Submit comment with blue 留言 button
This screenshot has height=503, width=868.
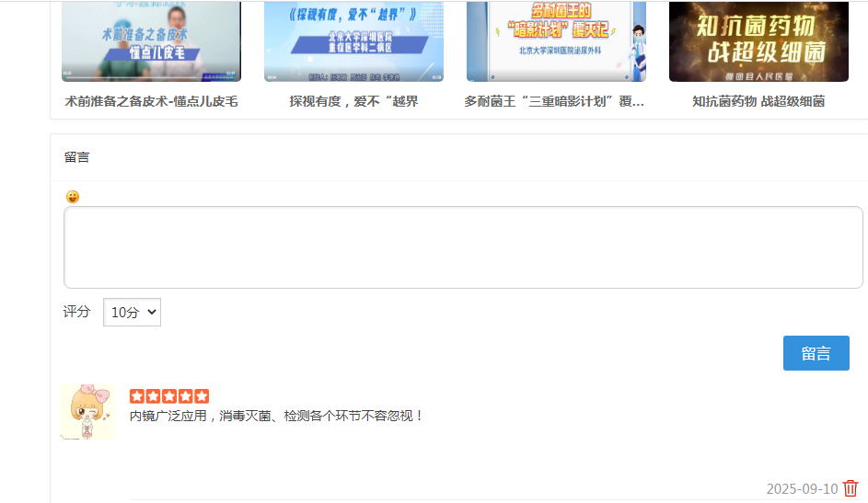[816, 353]
